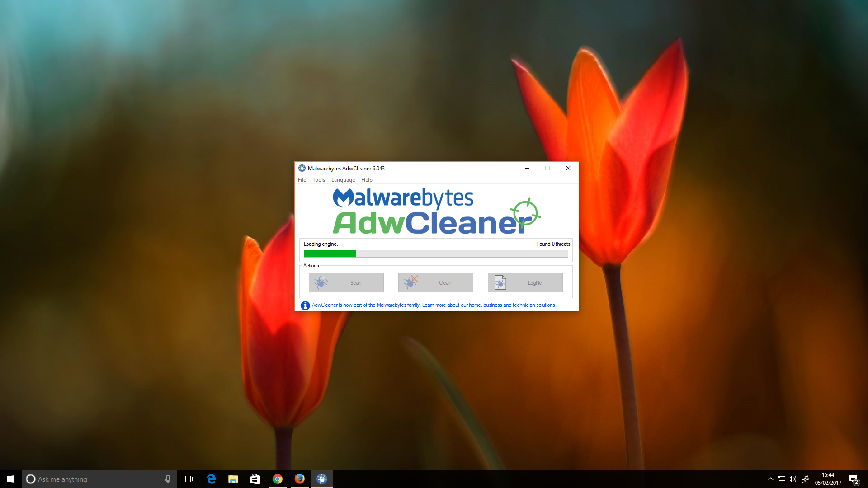Click the "Loading engine..." status text
The width and height of the screenshot is (868, 488).
322,244
